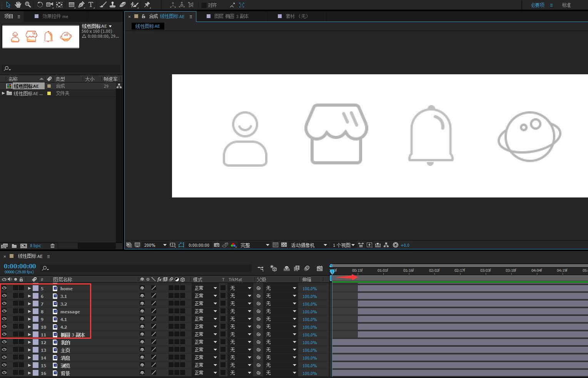
Task: Switch to the 效果控件 tab
Action: [x=55, y=16]
